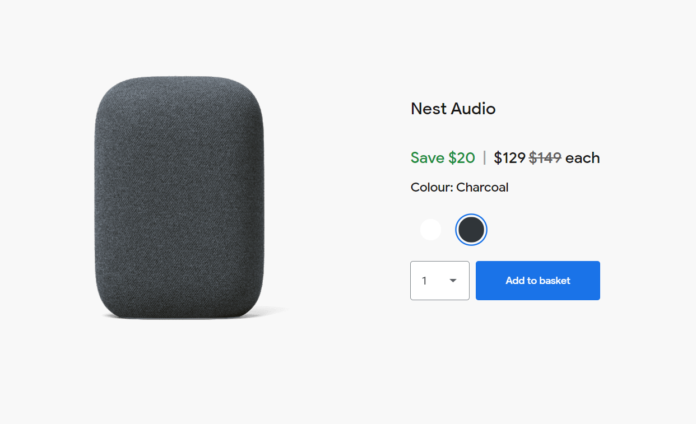Image resolution: width=696 pixels, height=424 pixels.
Task: Click the word Colour in the label
Action: (x=432, y=187)
